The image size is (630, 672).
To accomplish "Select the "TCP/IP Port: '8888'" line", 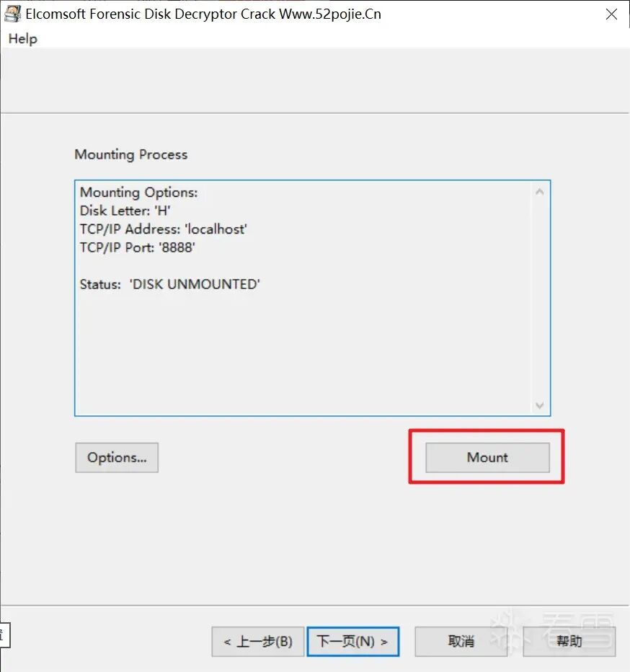I will (x=137, y=248).
